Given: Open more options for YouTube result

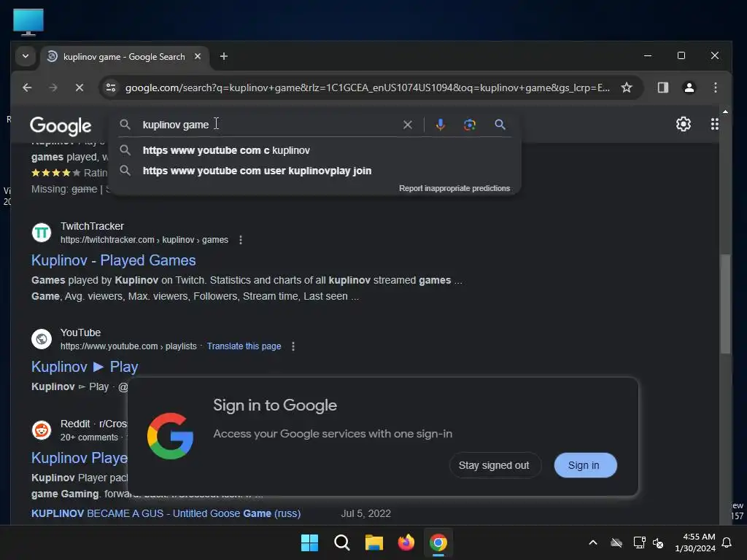Looking at the screenshot, I should pos(293,346).
